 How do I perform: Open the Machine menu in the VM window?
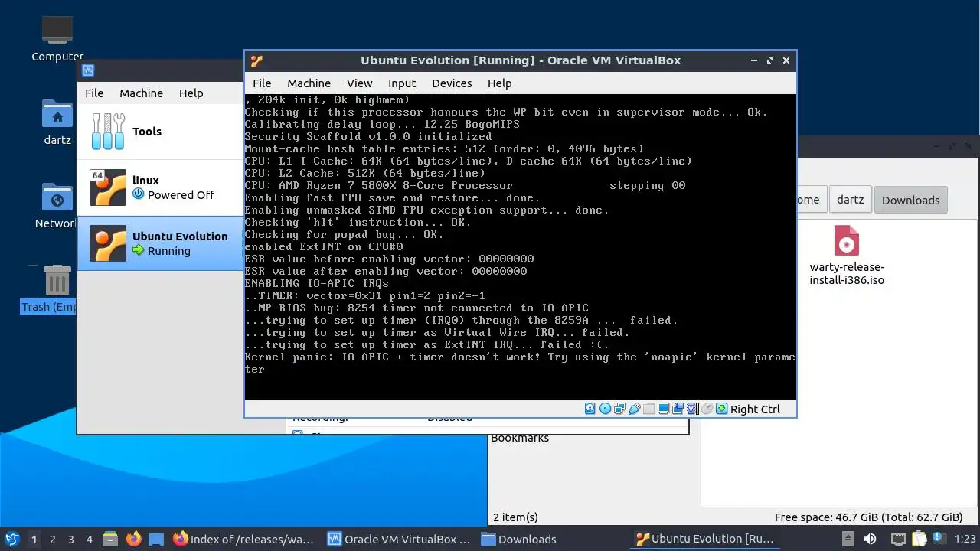[x=309, y=83]
